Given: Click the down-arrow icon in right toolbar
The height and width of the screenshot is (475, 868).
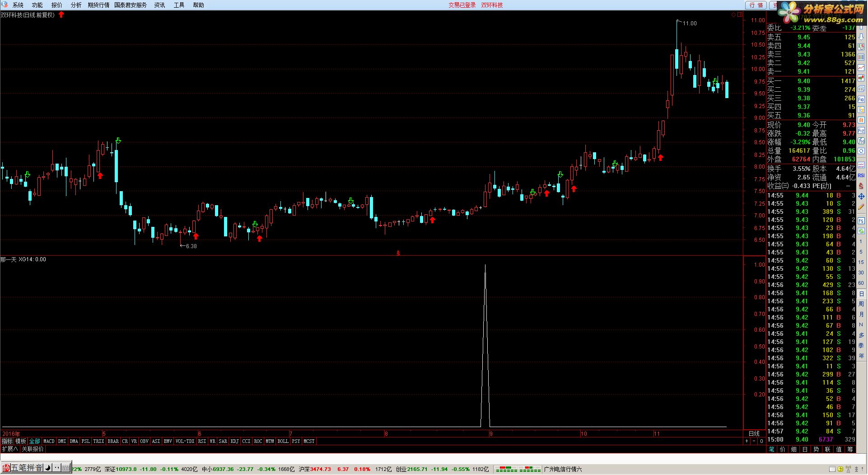Looking at the screenshot, I should pos(861,37).
